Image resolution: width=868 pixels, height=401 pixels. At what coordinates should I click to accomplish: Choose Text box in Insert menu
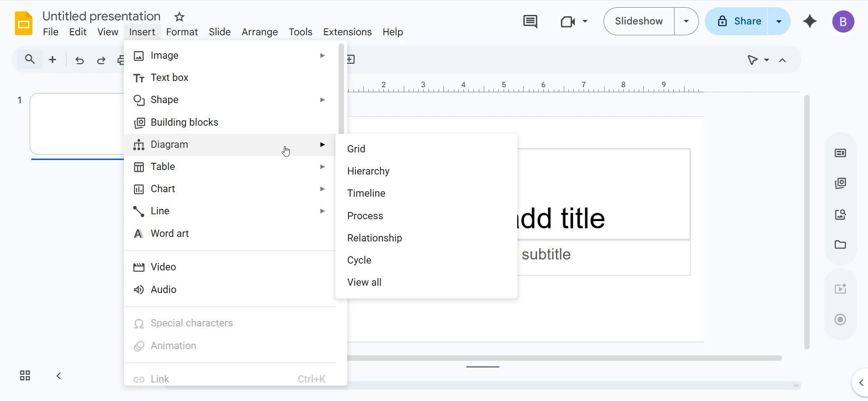click(170, 78)
